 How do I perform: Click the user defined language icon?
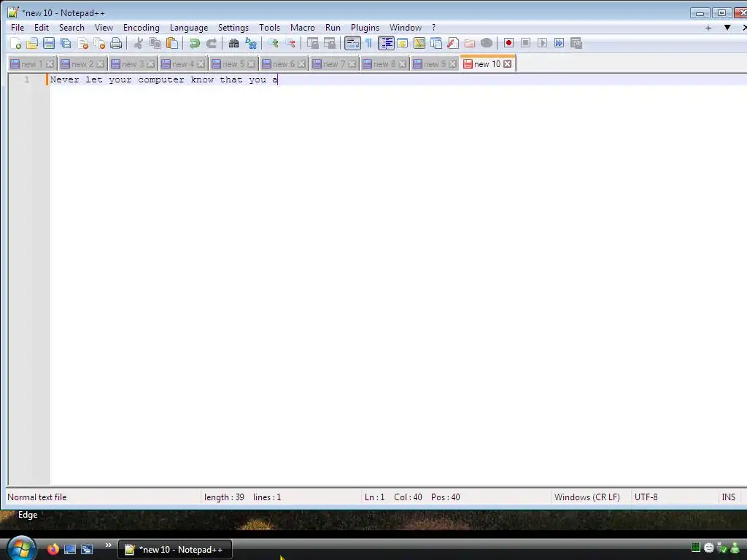(x=403, y=43)
